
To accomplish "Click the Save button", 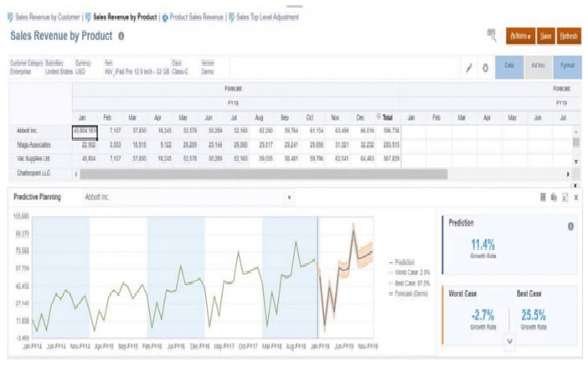I will click(x=545, y=36).
